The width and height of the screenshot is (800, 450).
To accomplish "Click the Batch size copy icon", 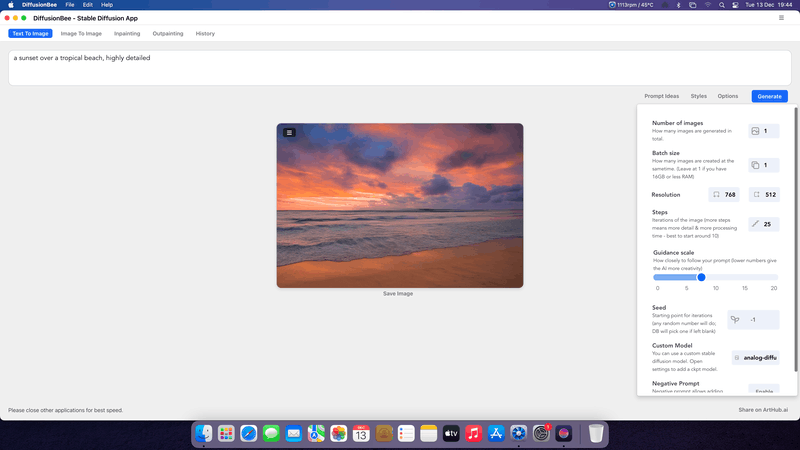I will [755, 165].
